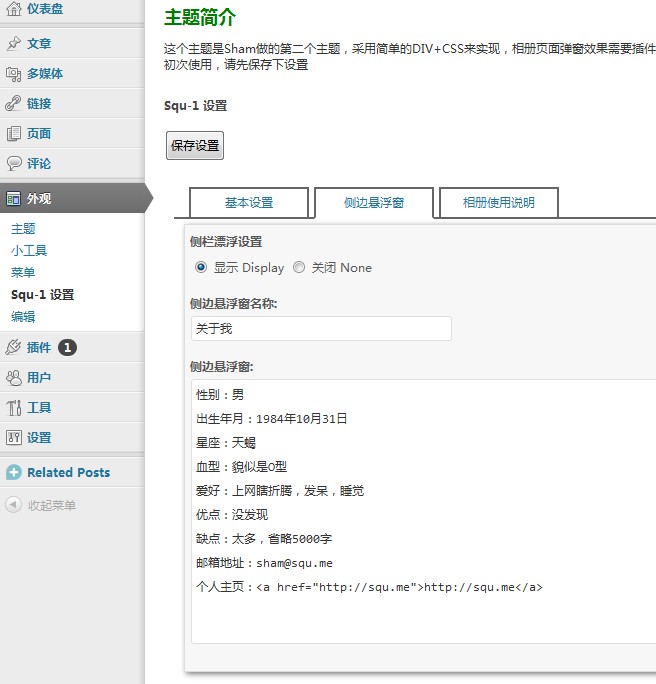Select the 显示 Display radio button
Image resolution: width=656 pixels, height=684 pixels.
tap(201, 268)
